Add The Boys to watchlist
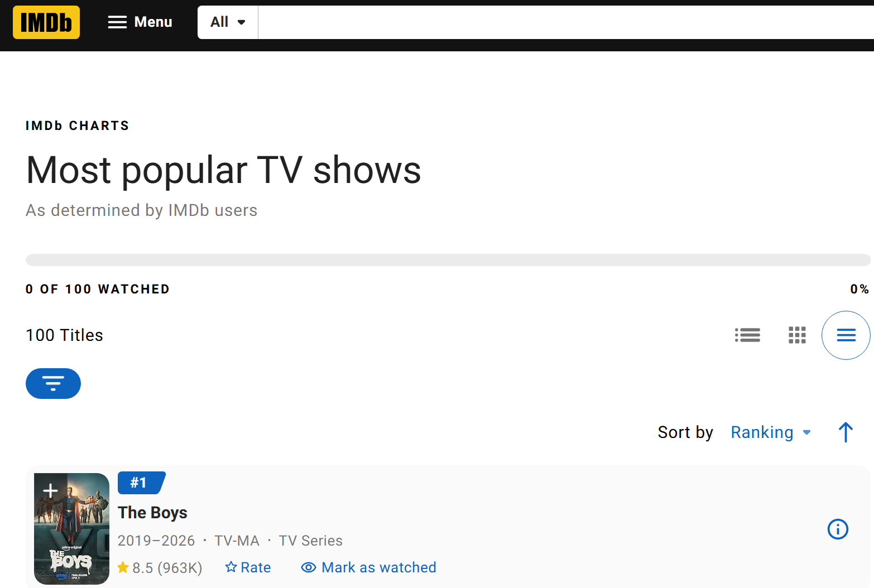This screenshot has width=874, height=588. [x=51, y=491]
